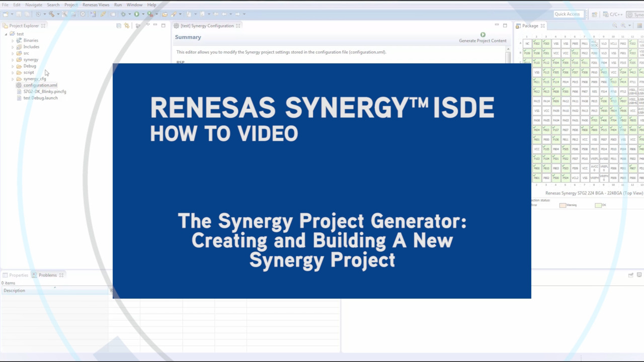Viewport: 644px width, 362px height.
Task: Expand the Binaries tree node
Action: coord(13,40)
